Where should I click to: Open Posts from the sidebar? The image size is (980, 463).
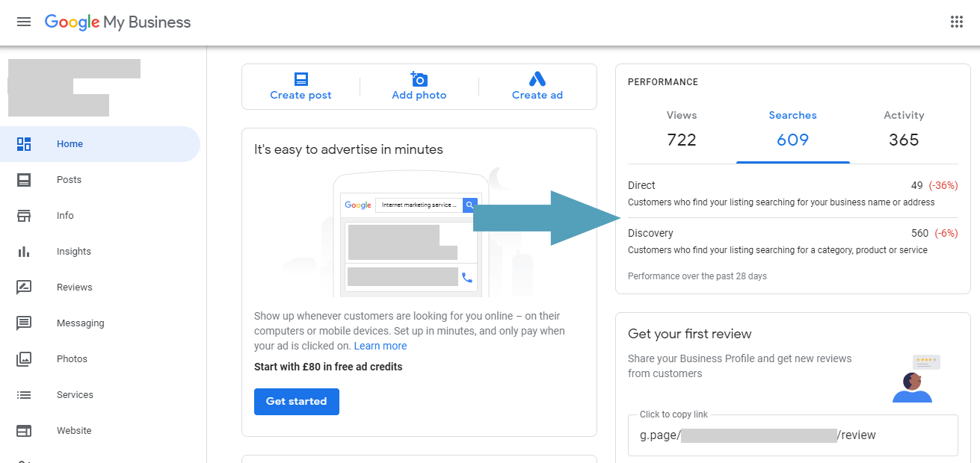click(100, 180)
